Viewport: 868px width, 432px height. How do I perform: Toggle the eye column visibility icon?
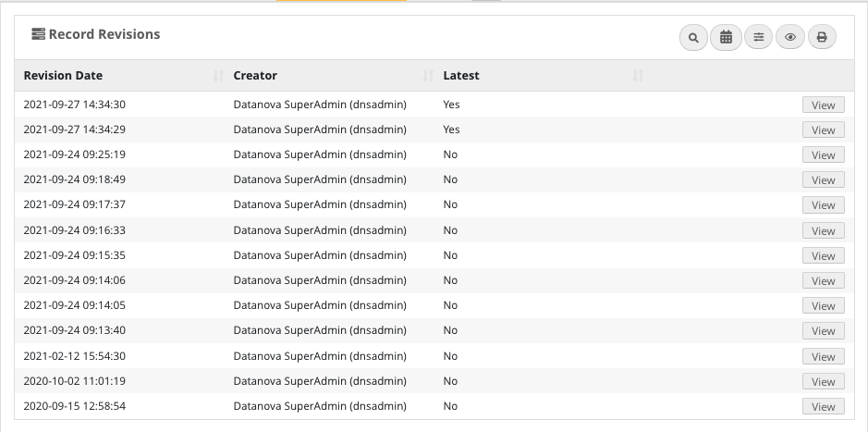pos(790,37)
